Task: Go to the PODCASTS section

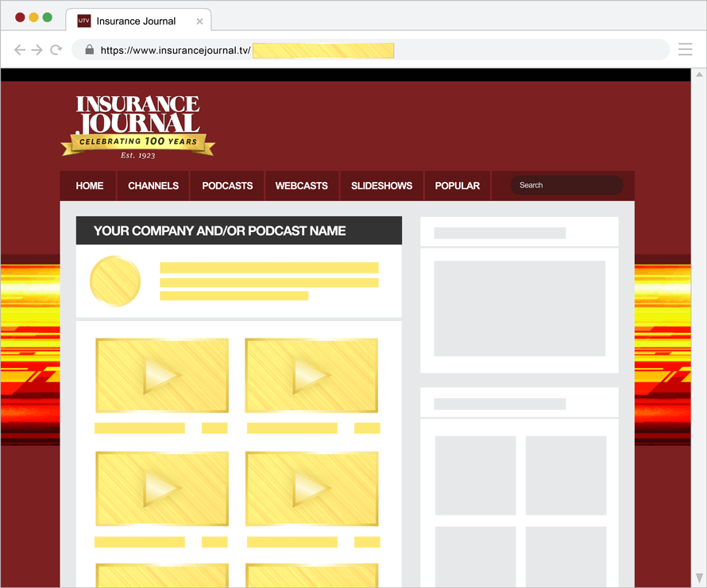Action: click(x=227, y=186)
